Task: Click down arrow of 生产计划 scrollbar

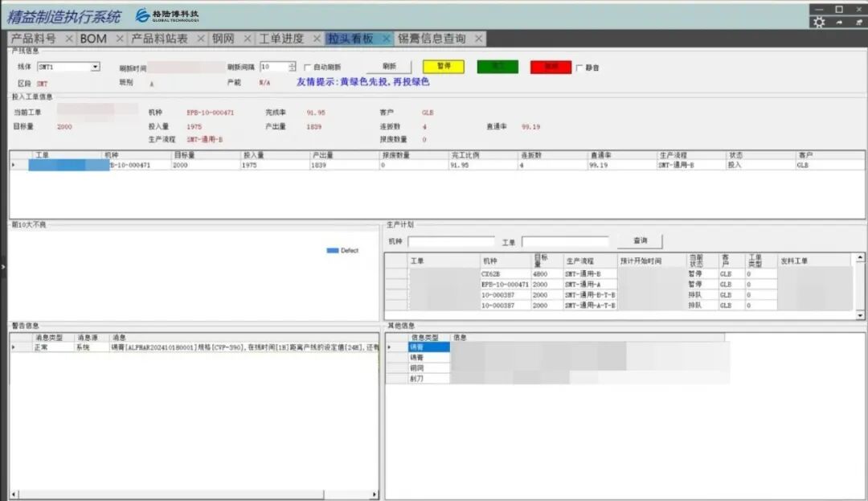Action: (x=860, y=315)
